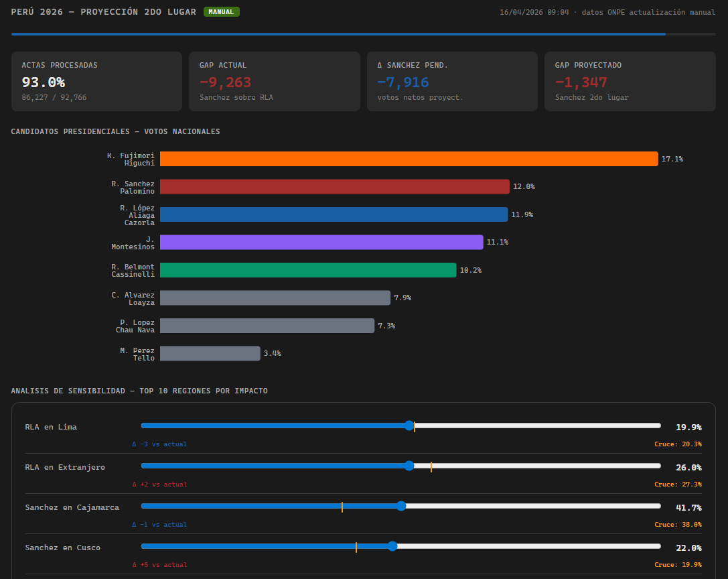Click the 7.3% value label
The image size is (728, 579).
click(x=386, y=326)
